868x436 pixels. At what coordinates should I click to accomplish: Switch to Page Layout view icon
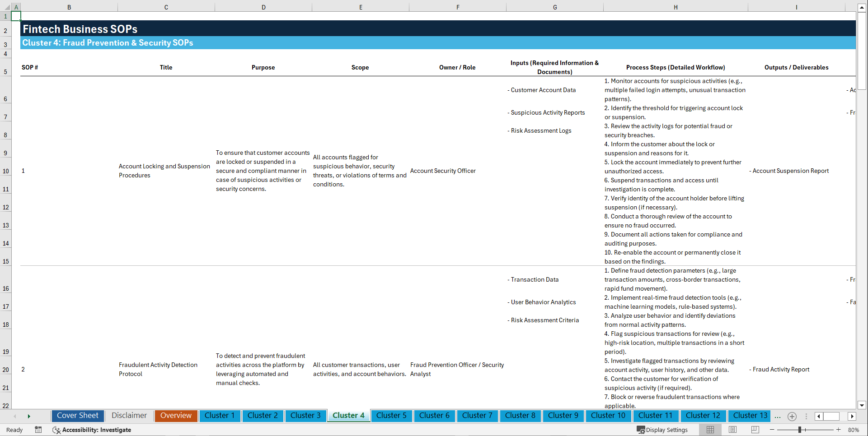tap(732, 430)
